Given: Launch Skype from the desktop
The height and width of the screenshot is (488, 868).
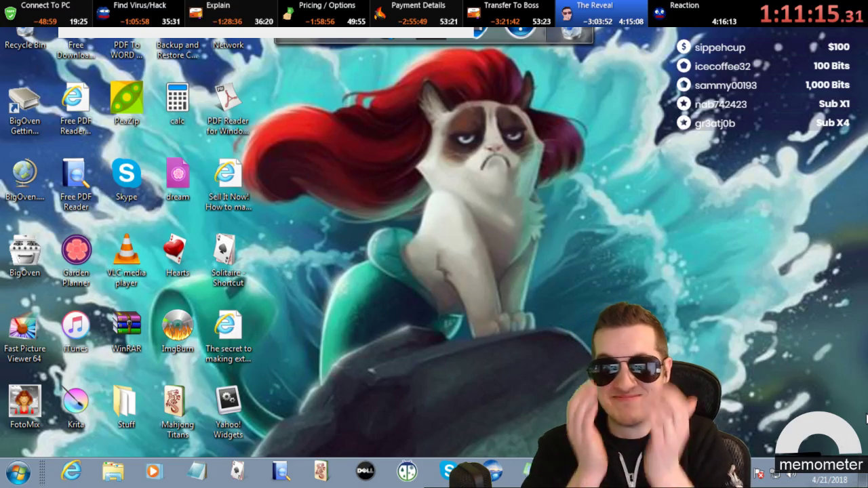Looking at the screenshot, I should point(126,180).
